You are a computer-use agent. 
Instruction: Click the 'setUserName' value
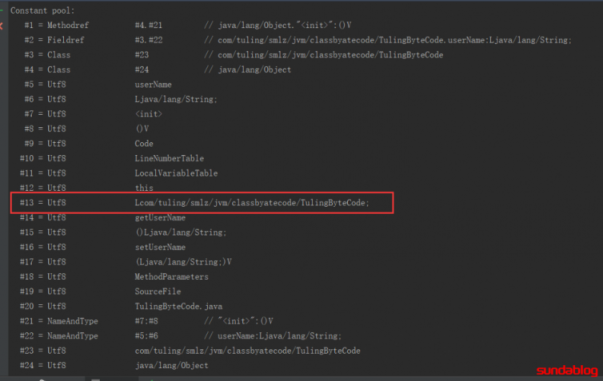pyautogui.click(x=160, y=247)
